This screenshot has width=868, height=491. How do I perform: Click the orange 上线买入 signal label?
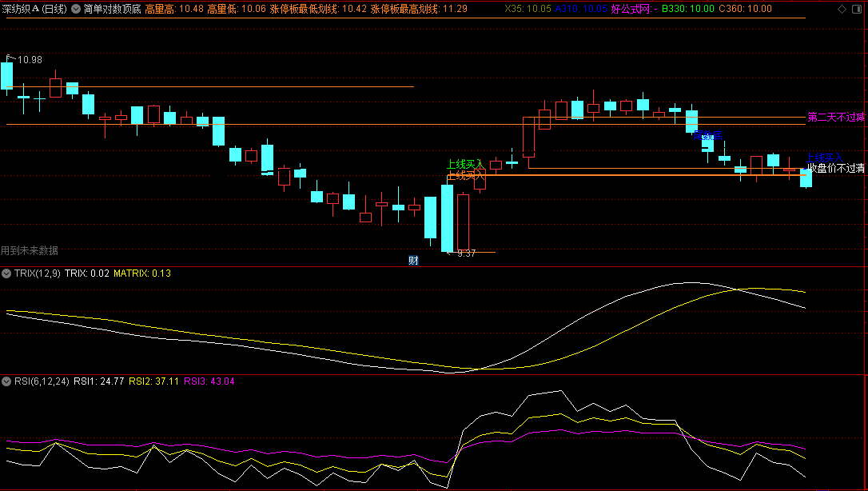tap(465, 176)
